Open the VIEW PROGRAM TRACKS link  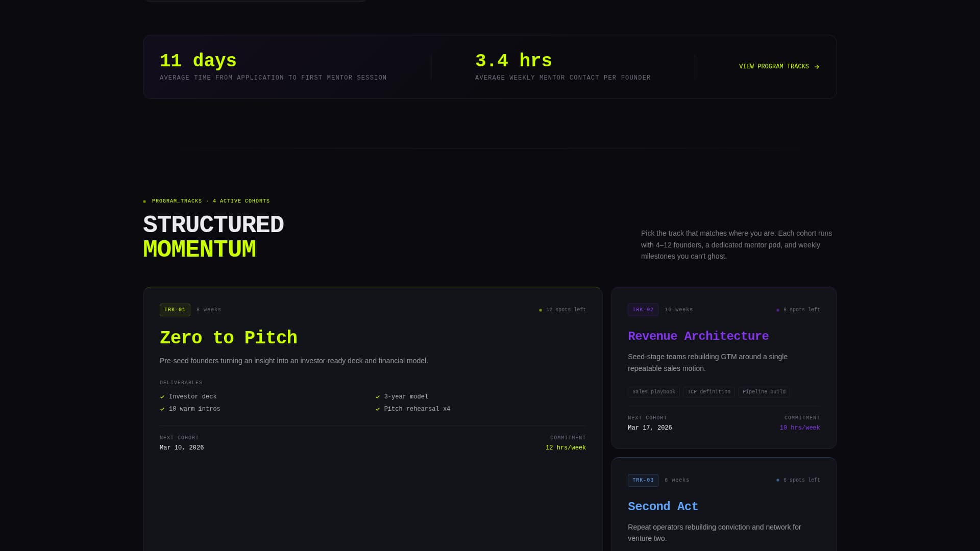point(773,66)
